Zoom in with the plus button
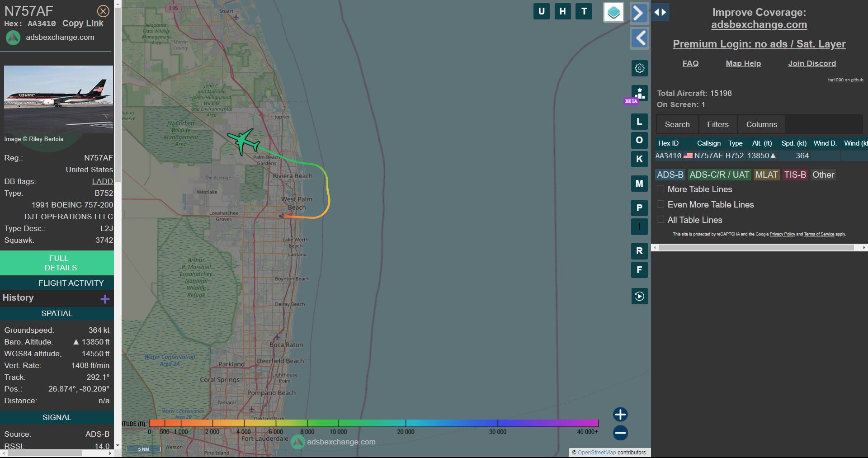Viewport: 868px width, 458px height. (x=620, y=414)
